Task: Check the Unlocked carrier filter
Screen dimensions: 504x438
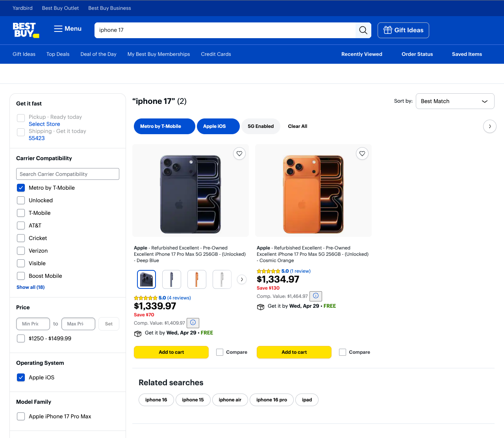Action: [21, 200]
